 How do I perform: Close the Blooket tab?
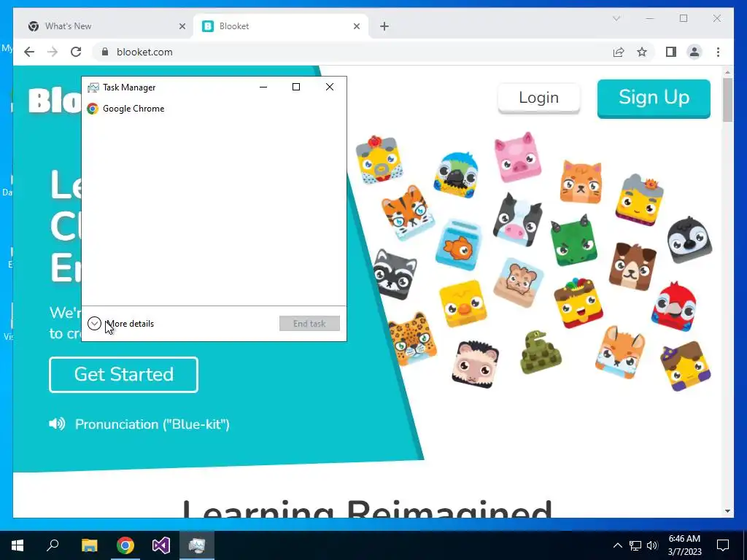pos(356,27)
